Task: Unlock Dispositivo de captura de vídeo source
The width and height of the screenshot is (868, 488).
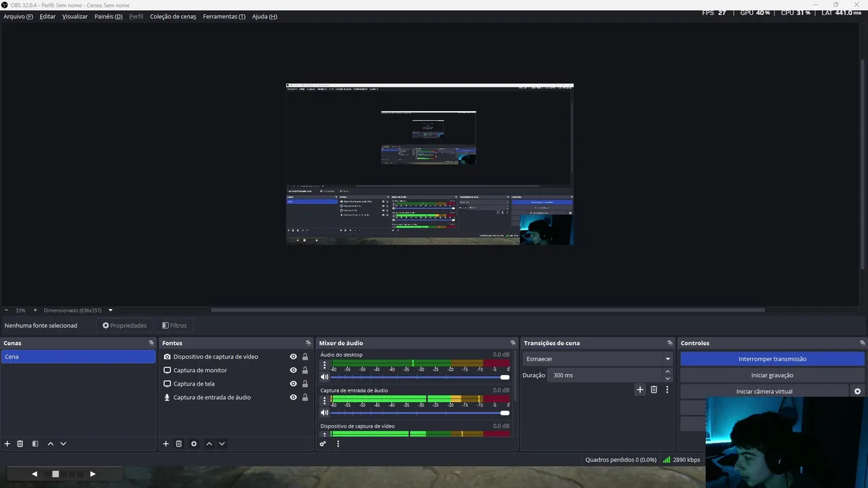Action: (x=305, y=357)
